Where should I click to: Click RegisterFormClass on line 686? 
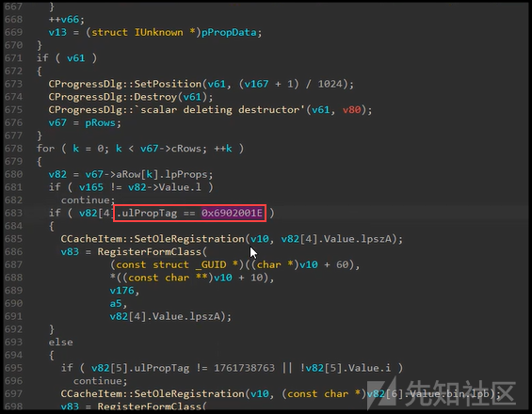coord(150,252)
